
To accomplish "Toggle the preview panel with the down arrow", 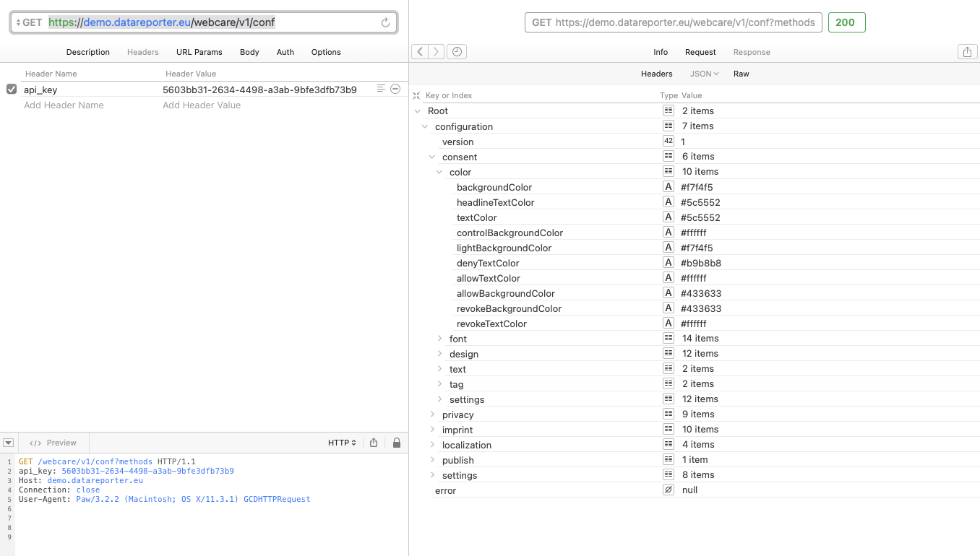I will [8, 443].
